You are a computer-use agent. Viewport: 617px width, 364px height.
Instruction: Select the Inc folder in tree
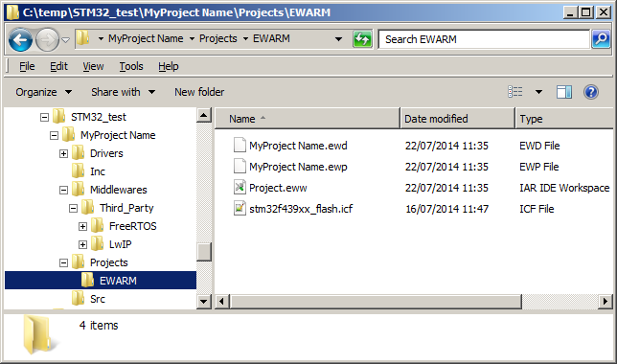(x=98, y=171)
